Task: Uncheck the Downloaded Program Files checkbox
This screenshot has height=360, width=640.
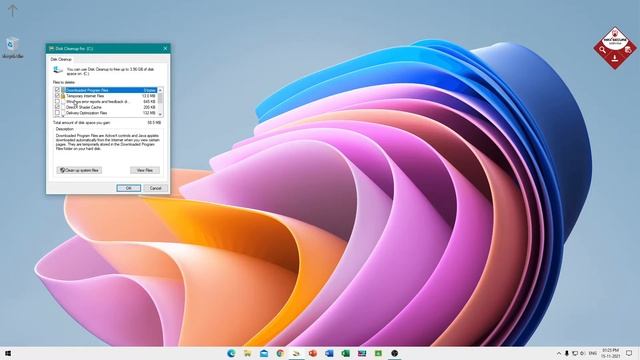Action: (57, 90)
